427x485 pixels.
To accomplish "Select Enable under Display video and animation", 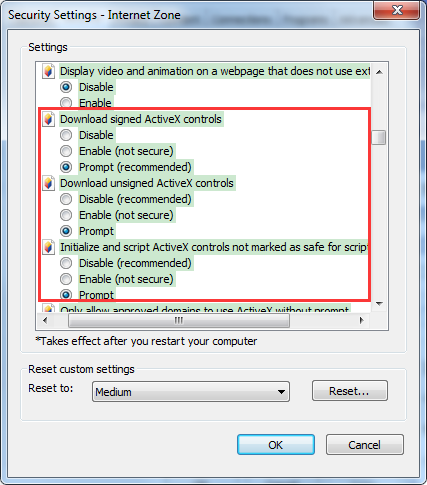I will (x=66, y=102).
